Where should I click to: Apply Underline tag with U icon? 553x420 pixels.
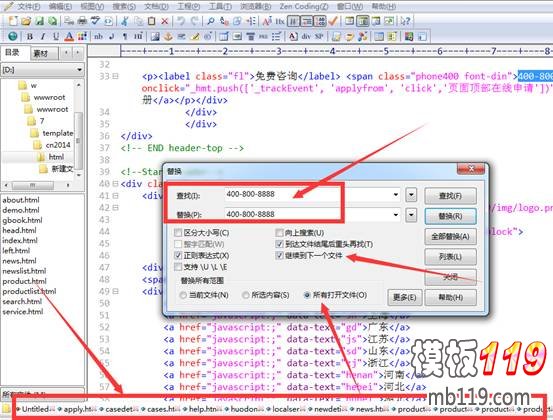[x=56, y=36]
